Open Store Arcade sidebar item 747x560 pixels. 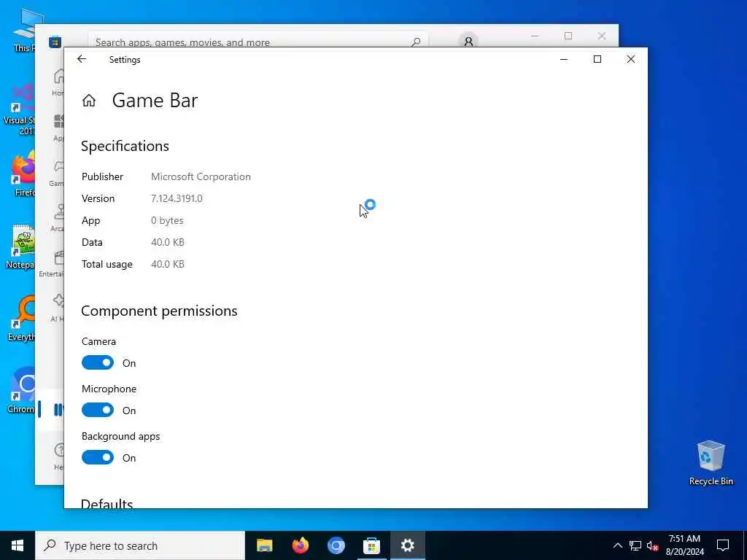point(58,217)
